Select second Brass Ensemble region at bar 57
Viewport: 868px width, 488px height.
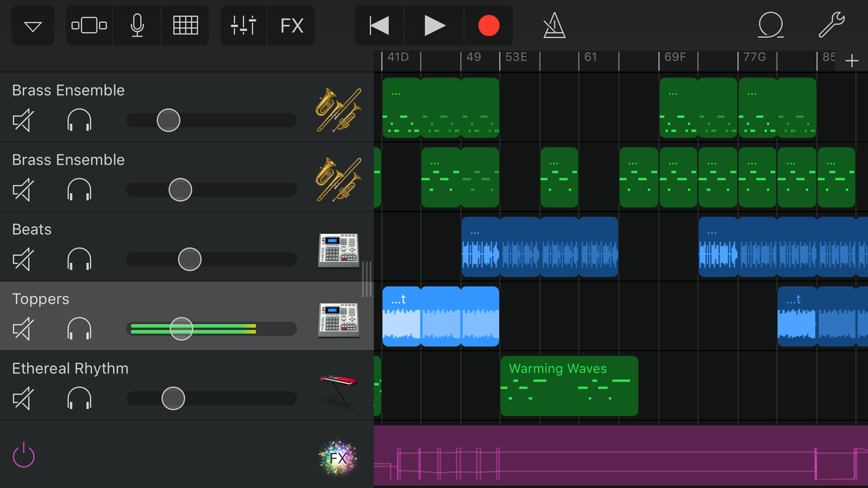(x=559, y=178)
